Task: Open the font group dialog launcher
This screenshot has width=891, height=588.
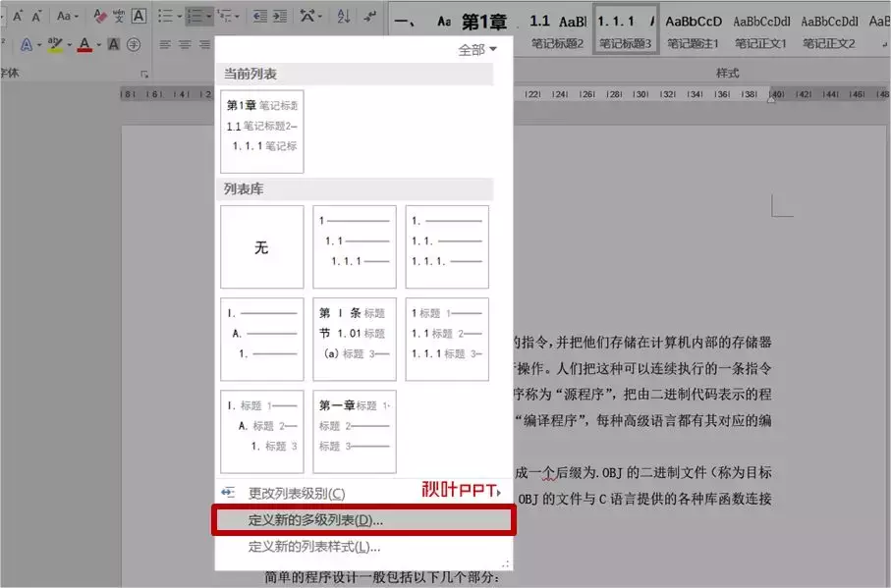Action: point(144,74)
